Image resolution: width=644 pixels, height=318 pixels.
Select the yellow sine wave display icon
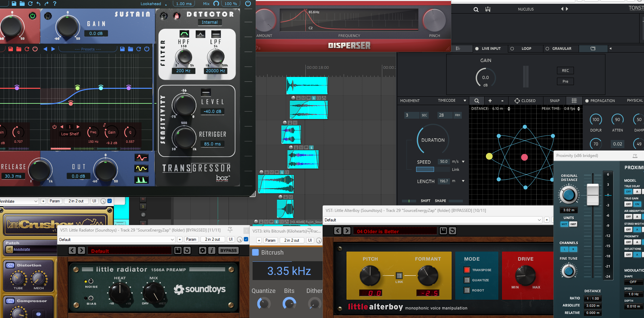pos(142,168)
